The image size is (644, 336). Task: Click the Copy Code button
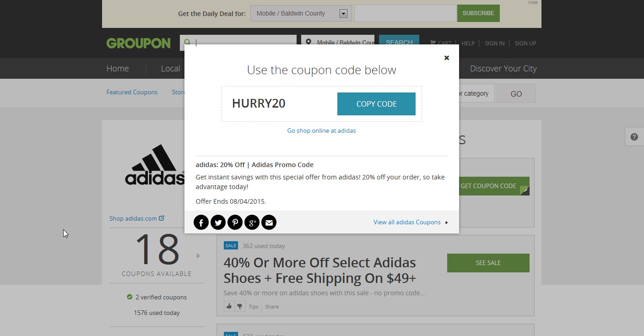tap(376, 104)
